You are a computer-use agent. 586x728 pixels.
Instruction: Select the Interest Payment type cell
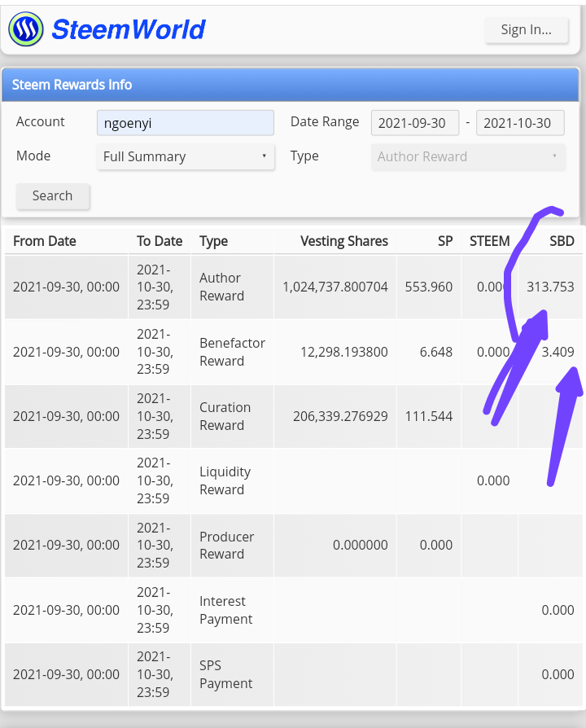(x=232, y=610)
